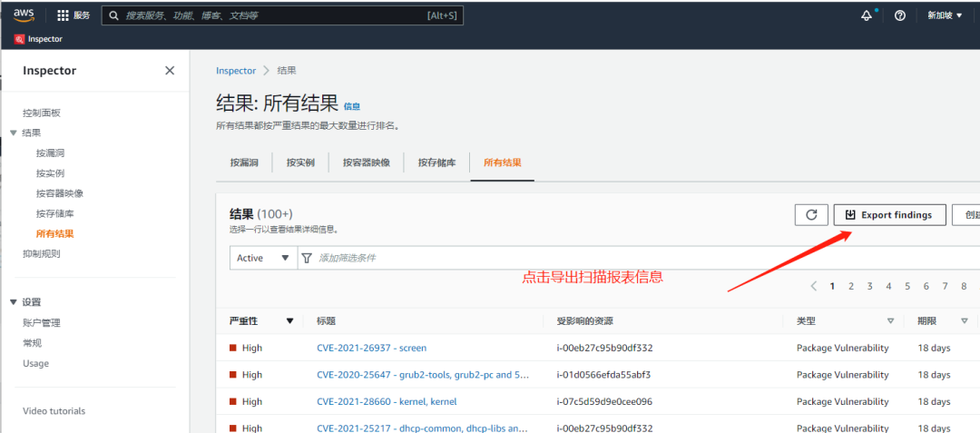Open the Active status filter dropdown
980x433 pixels.
pyautogui.click(x=262, y=258)
